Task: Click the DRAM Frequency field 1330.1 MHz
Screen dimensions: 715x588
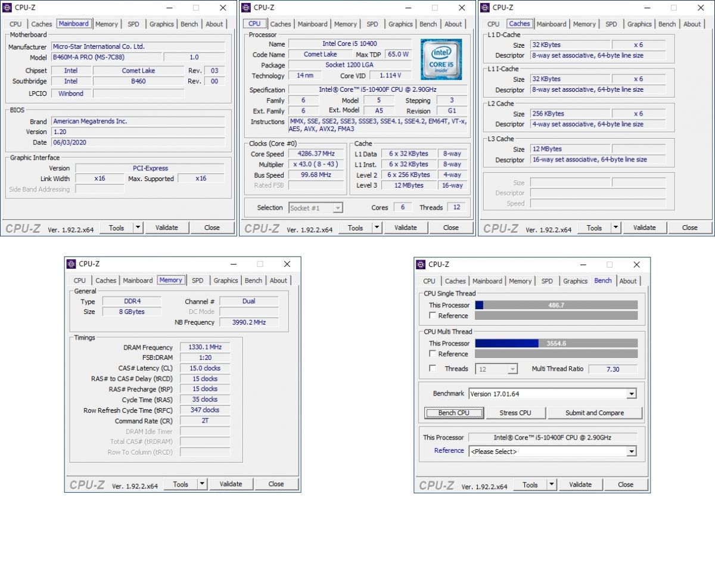Action: click(x=204, y=347)
